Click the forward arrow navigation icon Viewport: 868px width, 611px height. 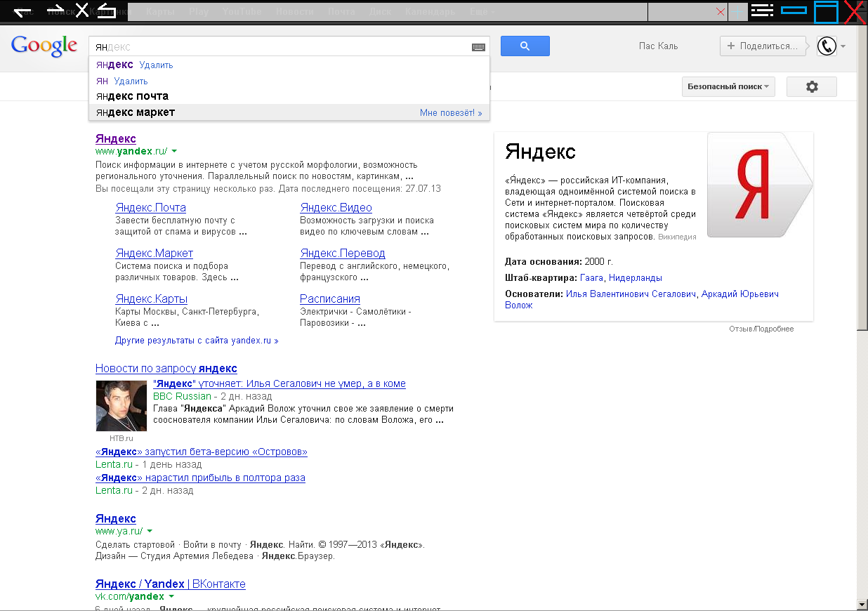click(x=55, y=11)
